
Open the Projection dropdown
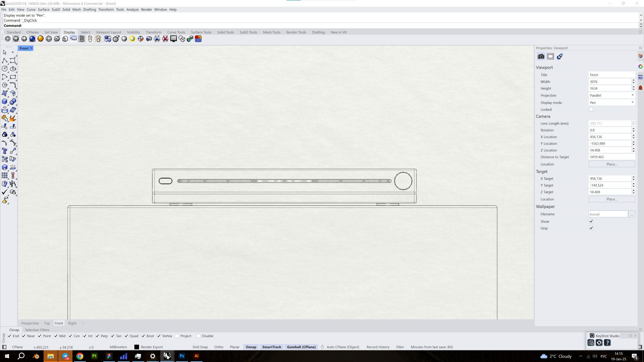[611, 96]
